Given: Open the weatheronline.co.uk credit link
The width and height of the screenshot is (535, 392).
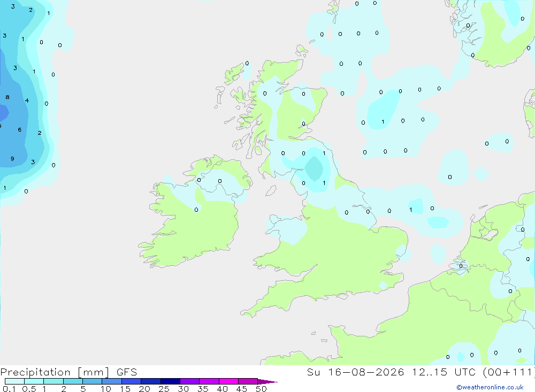Looking at the screenshot, I should (490, 387).
